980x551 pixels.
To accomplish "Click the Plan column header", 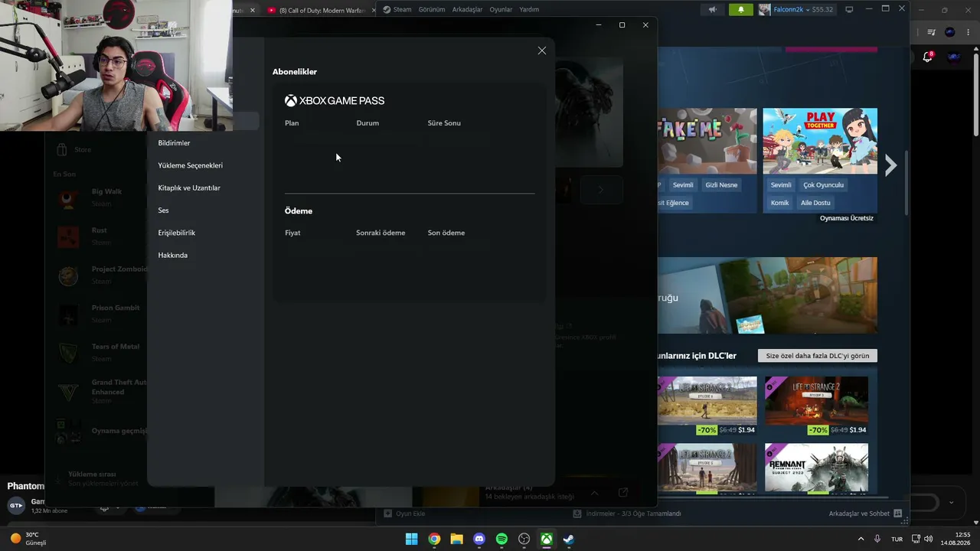I will coord(292,123).
